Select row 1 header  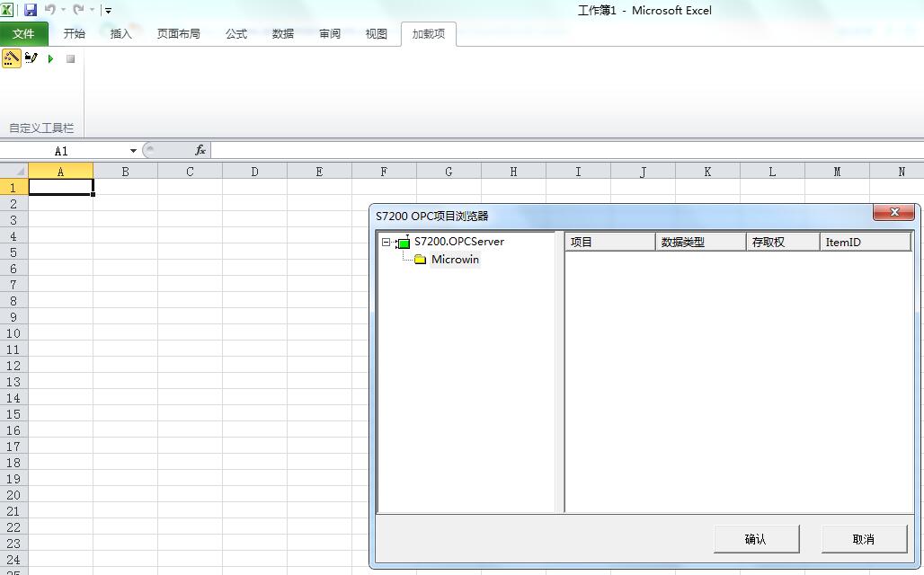pos(13,188)
